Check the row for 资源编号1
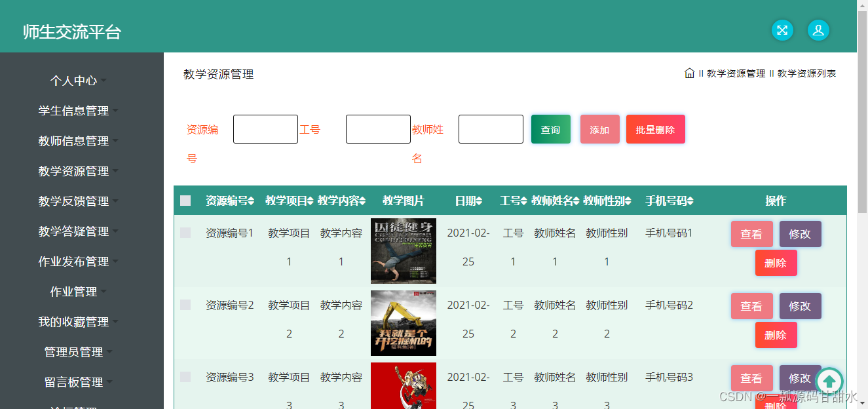Viewport: 868px width, 409px height. click(185, 233)
